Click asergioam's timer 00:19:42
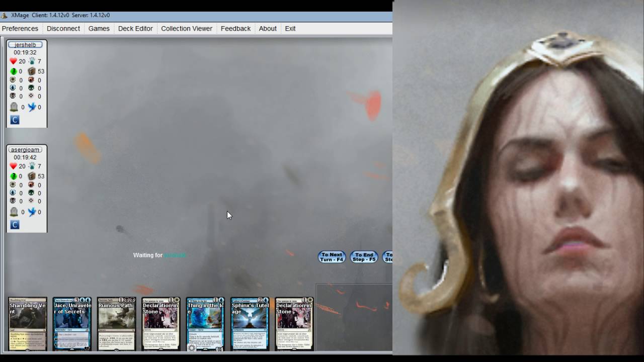The height and width of the screenshot is (362, 644). pyautogui.click(x=25, y=157)
